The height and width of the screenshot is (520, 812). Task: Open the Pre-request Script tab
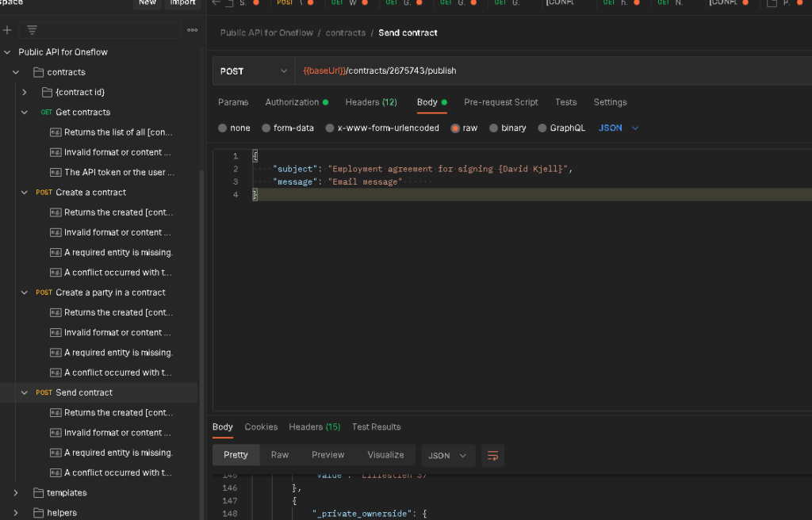point(501,102)
